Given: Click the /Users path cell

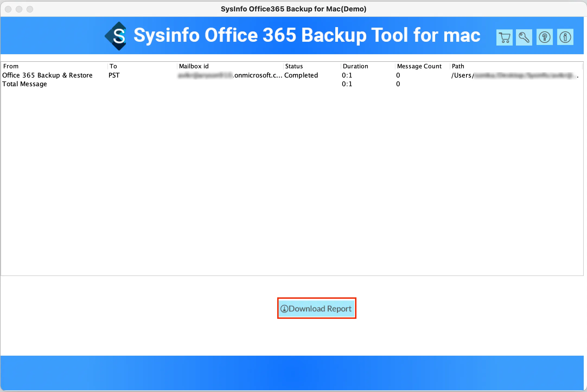Looking at the screenshot, I should coord(514,75).
